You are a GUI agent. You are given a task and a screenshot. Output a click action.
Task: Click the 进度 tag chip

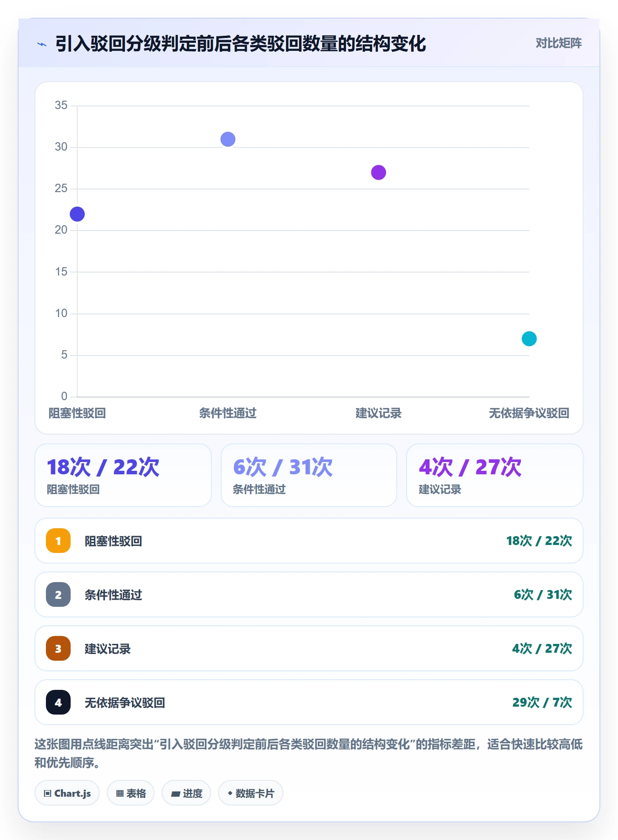pos(186,793)
